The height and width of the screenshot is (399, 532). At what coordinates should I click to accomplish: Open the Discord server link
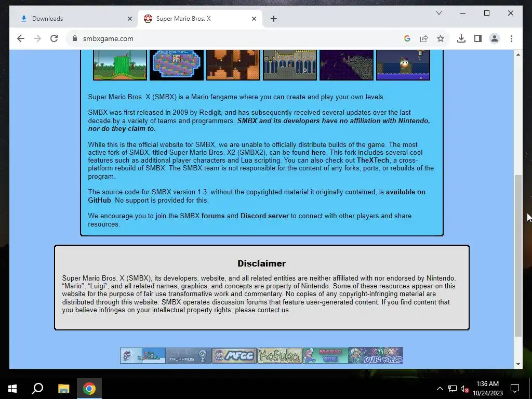264,216
